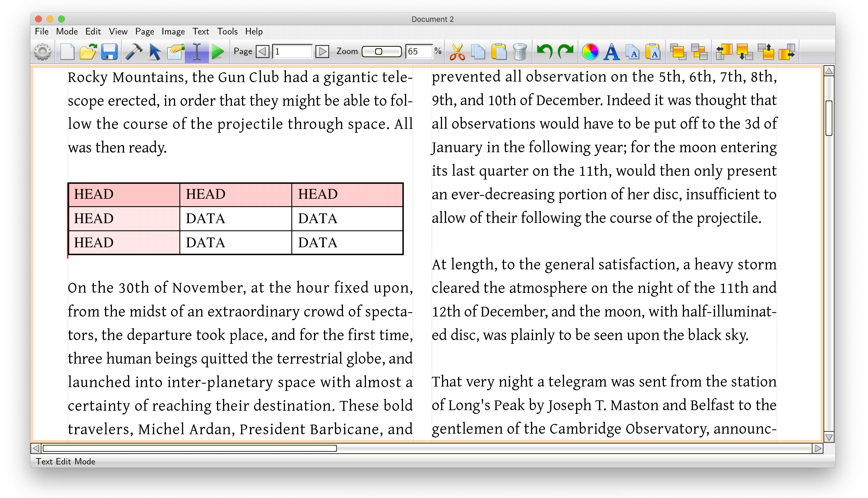
Task: Go to next page arrow
Action: (x=322, y=51)
